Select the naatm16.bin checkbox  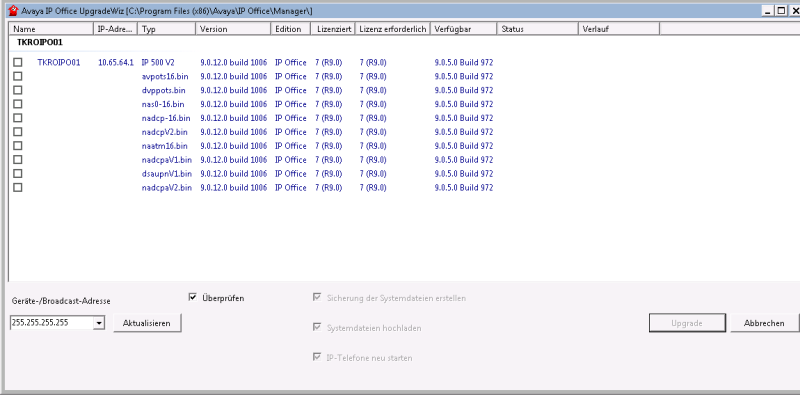(18, 145)
